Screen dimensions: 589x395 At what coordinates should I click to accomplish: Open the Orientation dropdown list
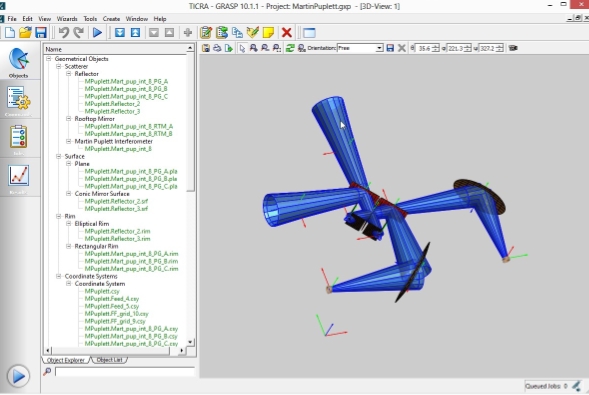pyautogui.click(x=379, y=48)
